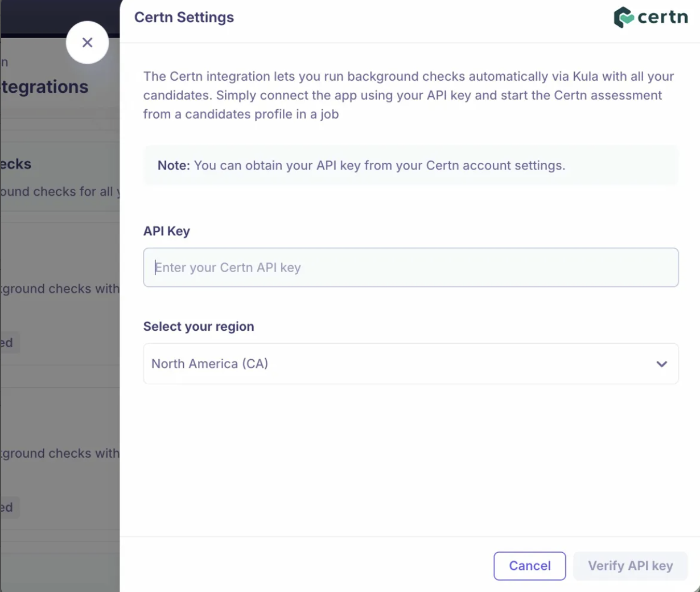The height and width of the screenshot is (592, 700).
Task: Click the API key Note banner
Action: coord(410,166)
